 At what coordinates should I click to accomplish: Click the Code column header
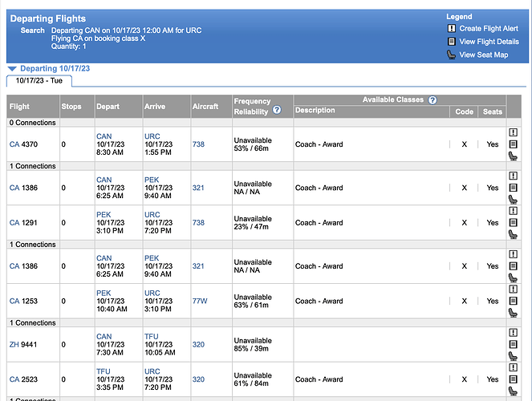464,111
